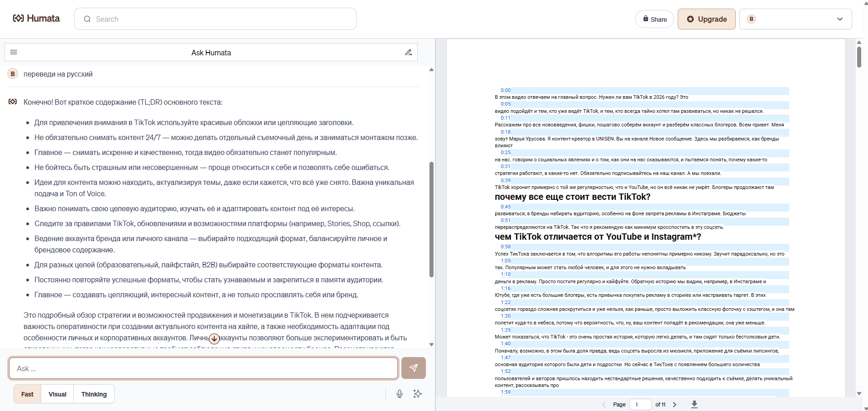This screenshot has width=868, height=411.
Task: Click into the Ask message input
Action: [203, 368]
